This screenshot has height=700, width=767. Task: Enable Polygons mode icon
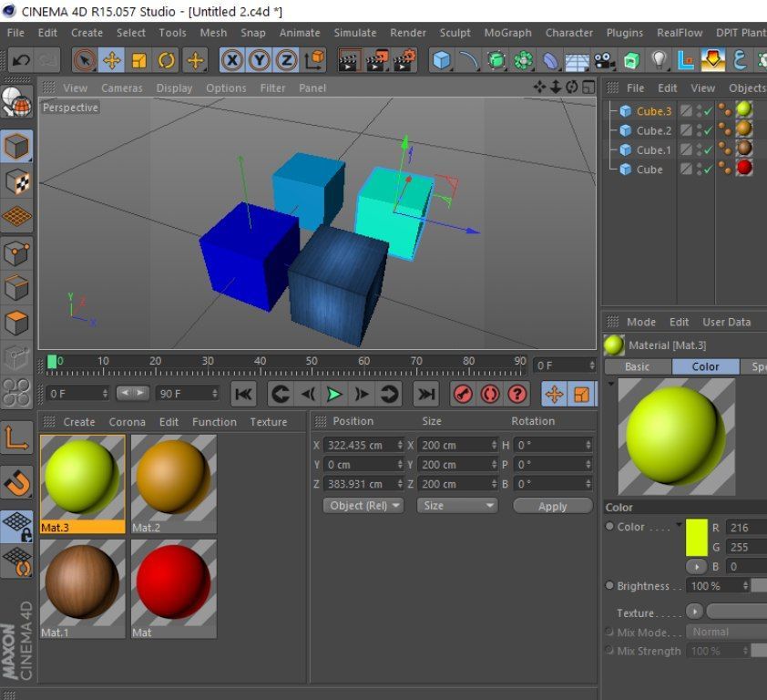[x=16, y=323]
